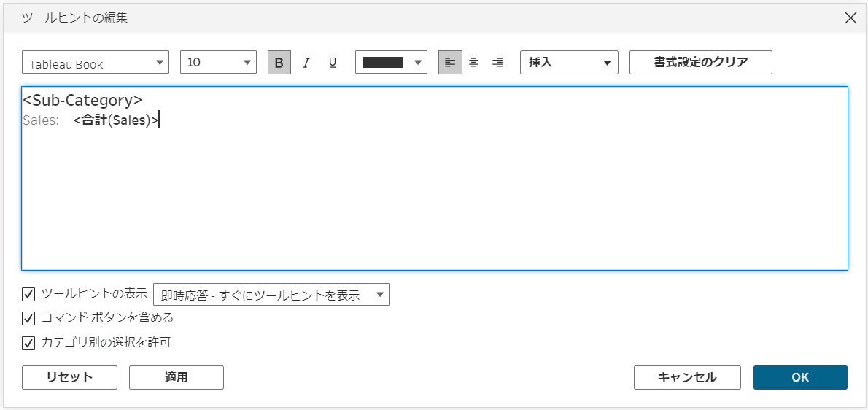Uncheck コマンド ボタンを含める checkbox
Image resolution: width=868 pixels, height=410 pixels.
(x=28, y=318)
